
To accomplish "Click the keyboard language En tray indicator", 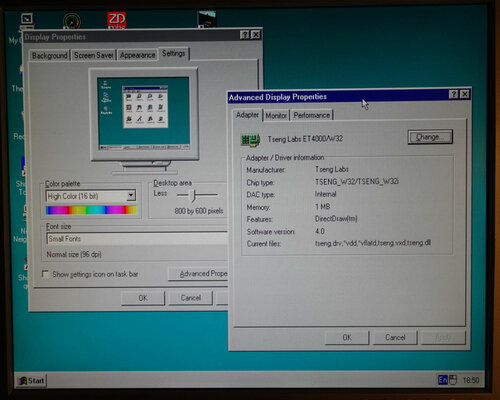I will click(443, 380).
